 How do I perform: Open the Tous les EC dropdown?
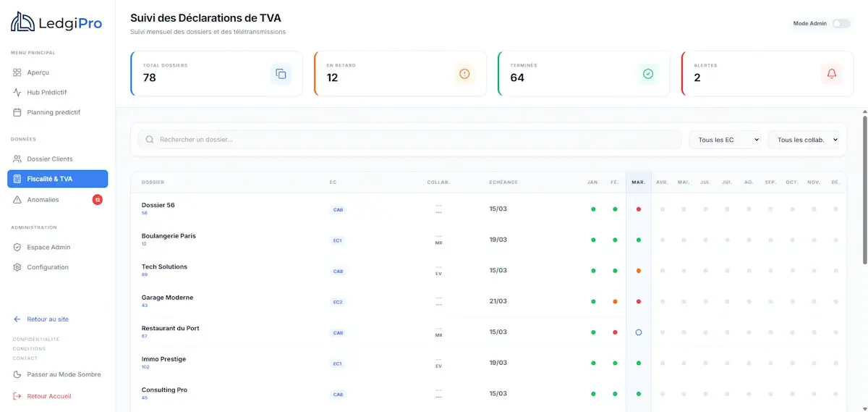(x=724, y=140)
